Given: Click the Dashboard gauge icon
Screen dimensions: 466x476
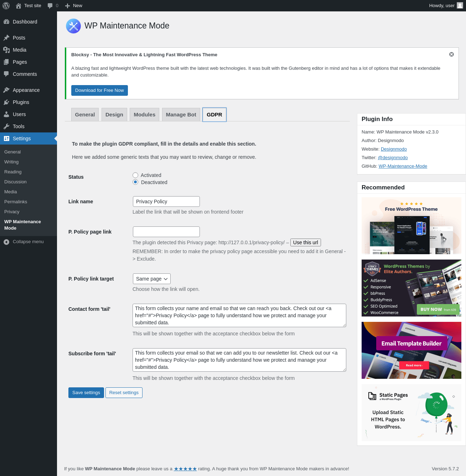Looking at the screenshot, I should pos(6,22).
